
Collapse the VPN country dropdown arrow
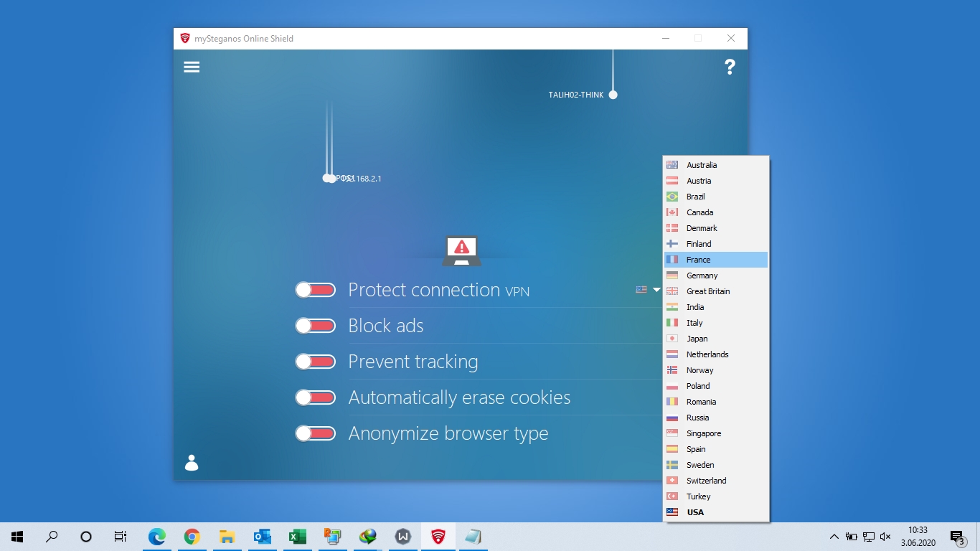click(656, 290)
